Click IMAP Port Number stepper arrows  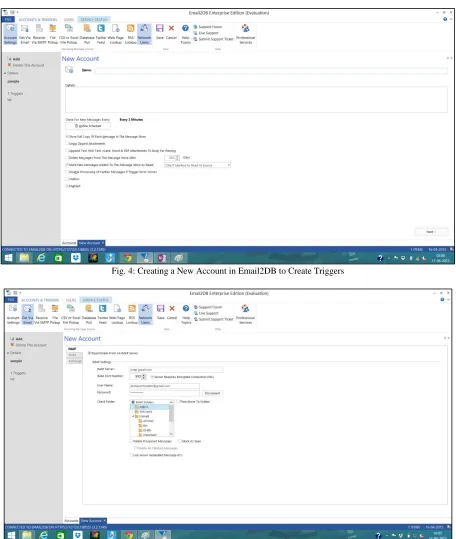(144, 377)
